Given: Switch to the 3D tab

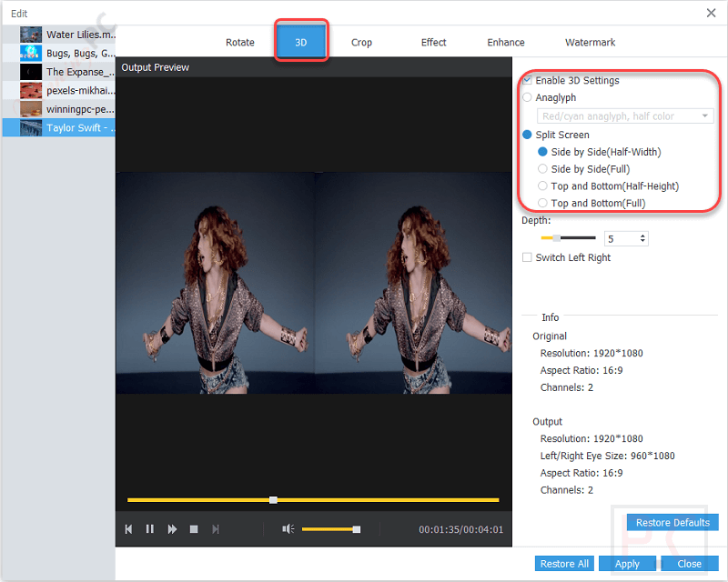Looking at the screenshot, I should click(301, 42).
